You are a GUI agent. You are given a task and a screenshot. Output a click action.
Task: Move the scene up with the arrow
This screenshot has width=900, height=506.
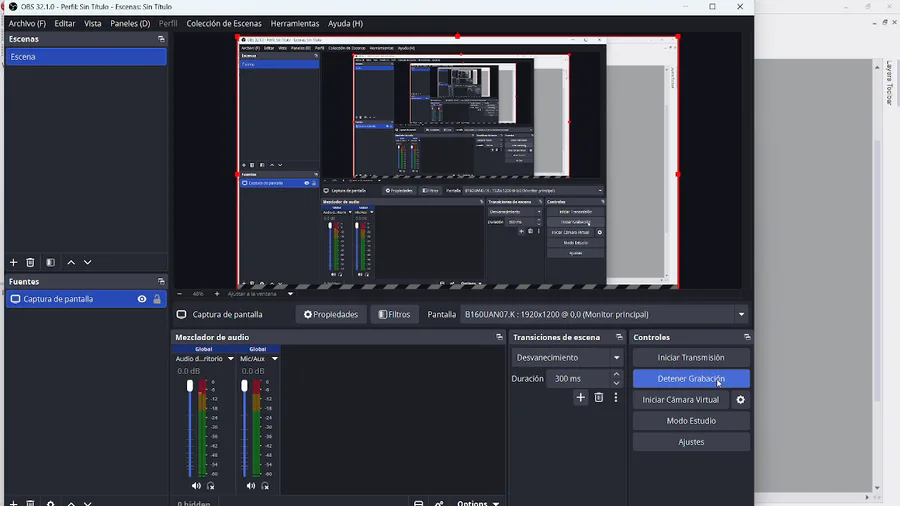pyautogui.click(x=71, y=262)
